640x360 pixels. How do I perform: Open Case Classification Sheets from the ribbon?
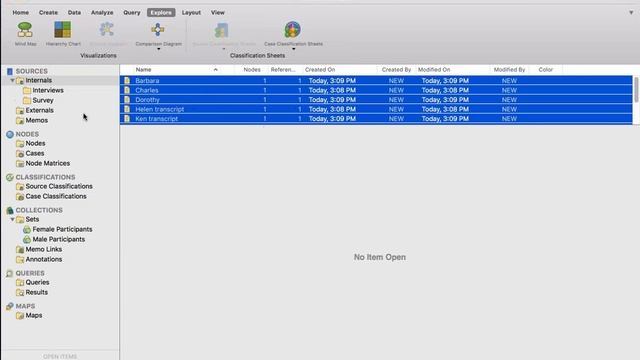click(x=293, y=30)
